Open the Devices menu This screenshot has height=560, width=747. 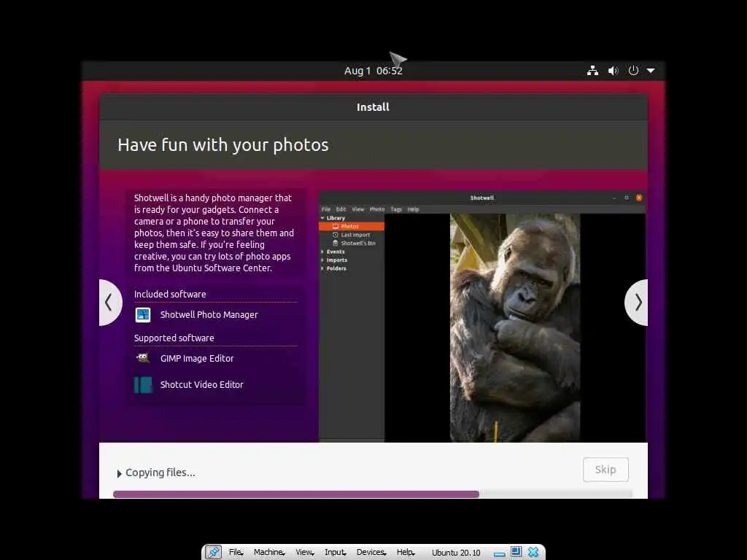(371, 552)
